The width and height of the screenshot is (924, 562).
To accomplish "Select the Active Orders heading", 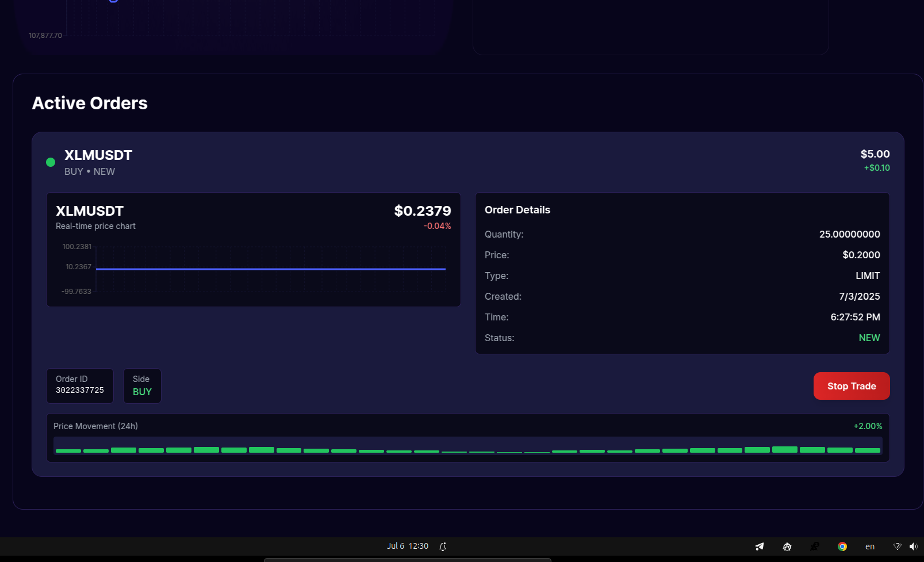I will pos(90,103).
